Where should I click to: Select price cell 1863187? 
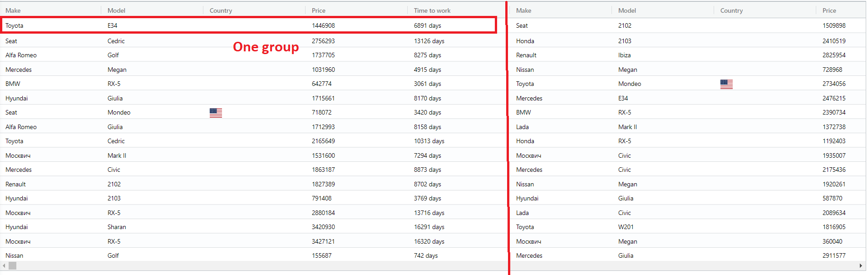pyautogui.click(x=323, y=170)
